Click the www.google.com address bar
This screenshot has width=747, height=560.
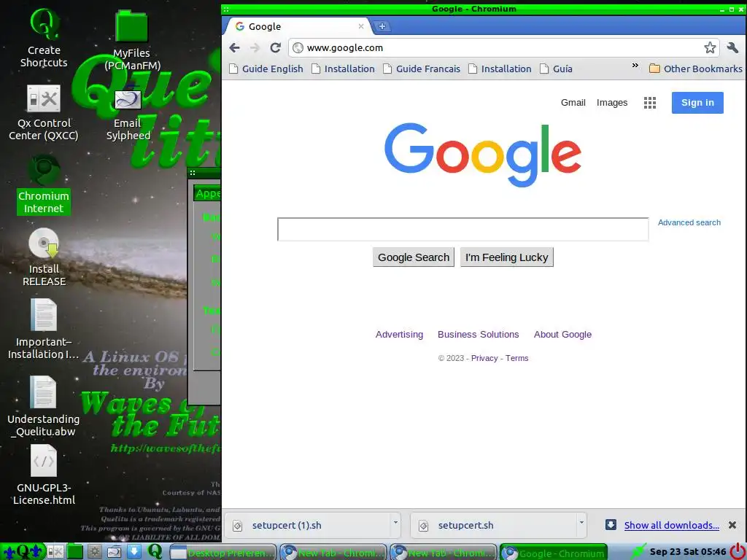pos(503,47)
